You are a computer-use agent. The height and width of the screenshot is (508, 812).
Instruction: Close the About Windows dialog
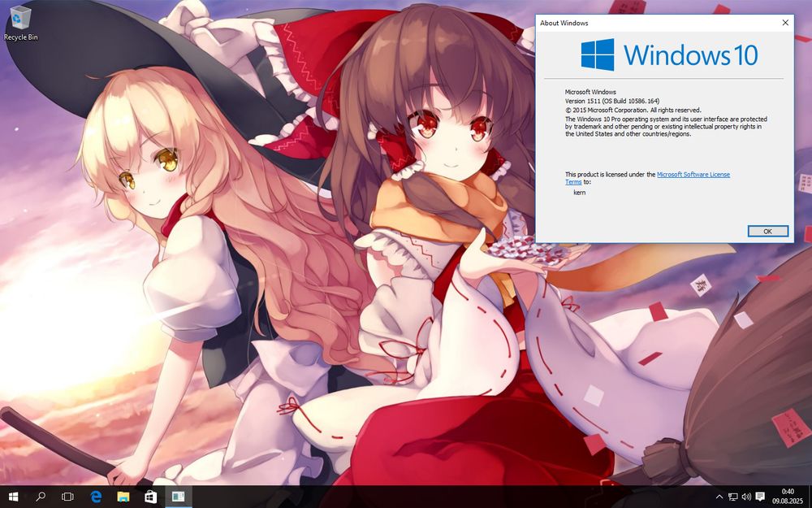(785, 23)
